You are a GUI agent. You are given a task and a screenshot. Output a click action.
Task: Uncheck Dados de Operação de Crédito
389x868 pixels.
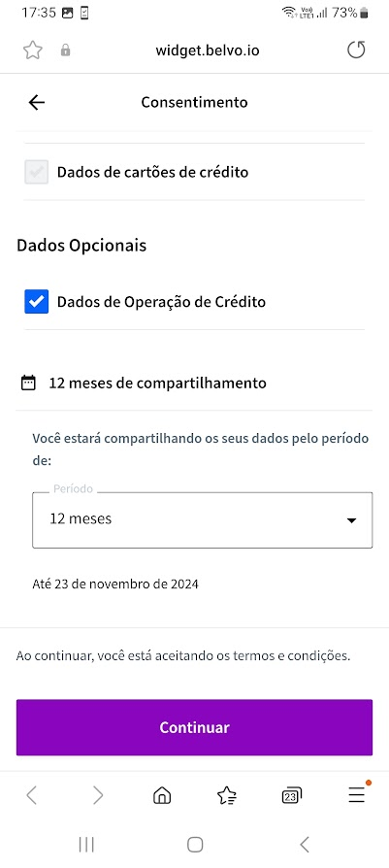pyautogui.click(x=37, y=302)
